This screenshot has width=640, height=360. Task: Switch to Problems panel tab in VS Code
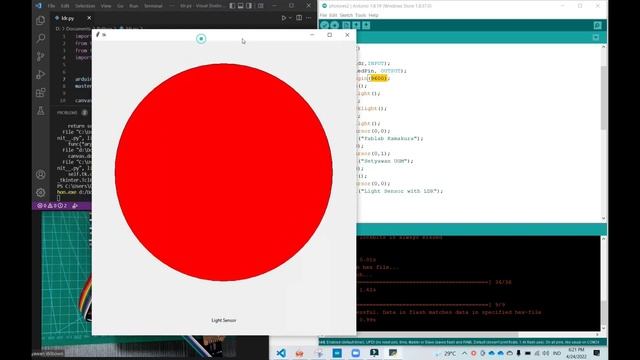pyautogui.click(x=67, y=113)
